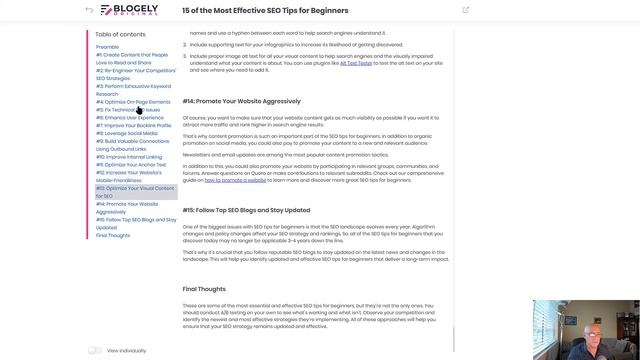Click the webcam video thumbnail
Viewport: 640px width, 360px height.
(x=586, y=330)
